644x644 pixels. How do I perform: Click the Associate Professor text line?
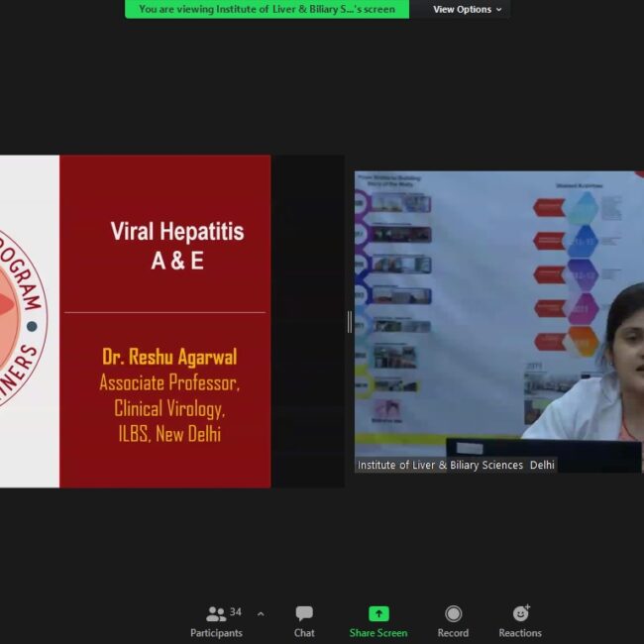coord(169,382)
